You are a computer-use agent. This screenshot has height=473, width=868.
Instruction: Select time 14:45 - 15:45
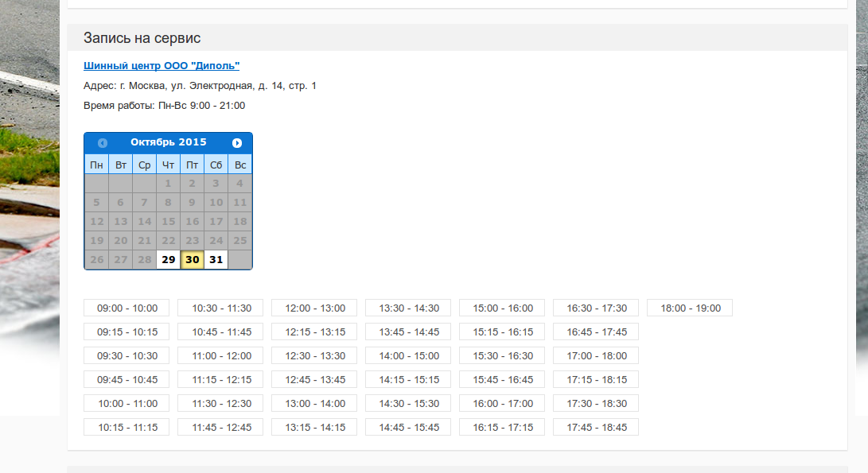pyautogui.click(x=408, y=427)
